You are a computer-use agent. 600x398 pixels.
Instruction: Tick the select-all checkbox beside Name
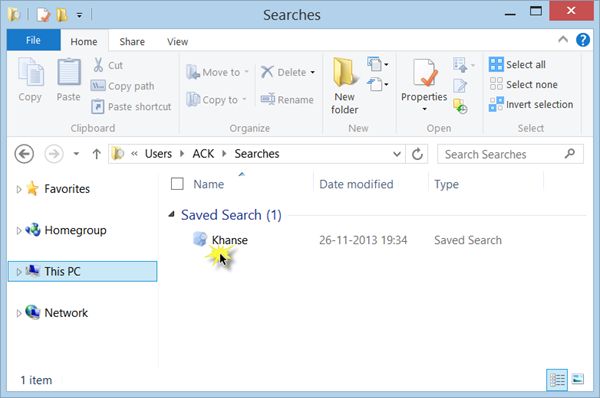177,184
